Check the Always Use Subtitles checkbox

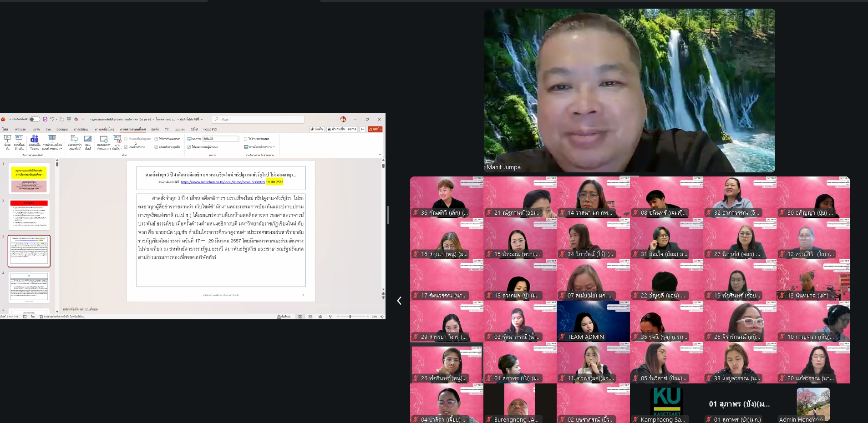246,139
